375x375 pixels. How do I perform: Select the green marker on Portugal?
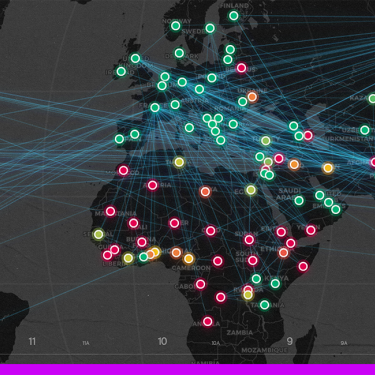[x=119, y=139]
